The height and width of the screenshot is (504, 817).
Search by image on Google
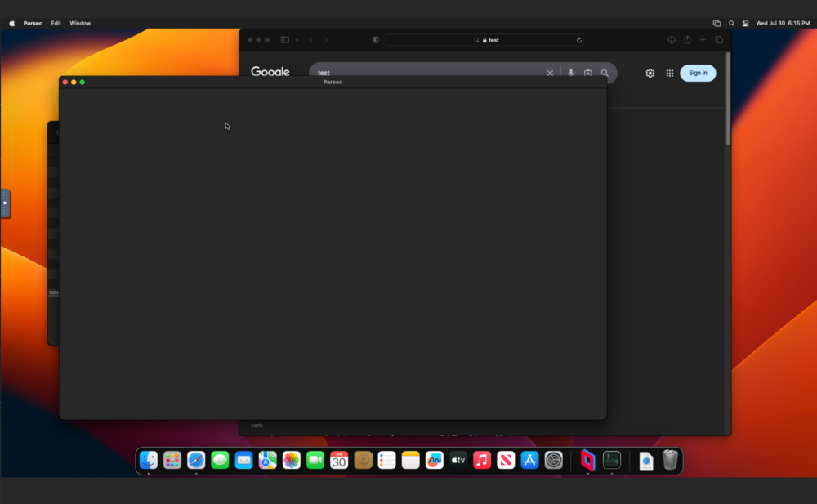point(587,73)
